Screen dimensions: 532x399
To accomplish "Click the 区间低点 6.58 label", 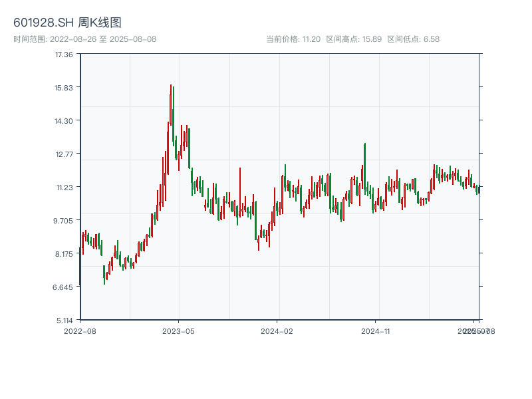I will tap(413, 39).
